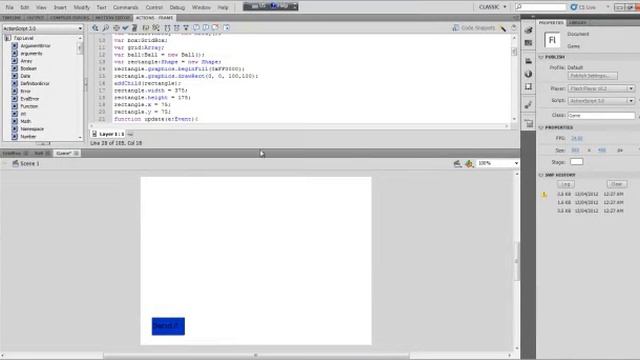Switch to the Library tab
The height and width of the screenshot is (360, 640).
click(x=577, y=23)
